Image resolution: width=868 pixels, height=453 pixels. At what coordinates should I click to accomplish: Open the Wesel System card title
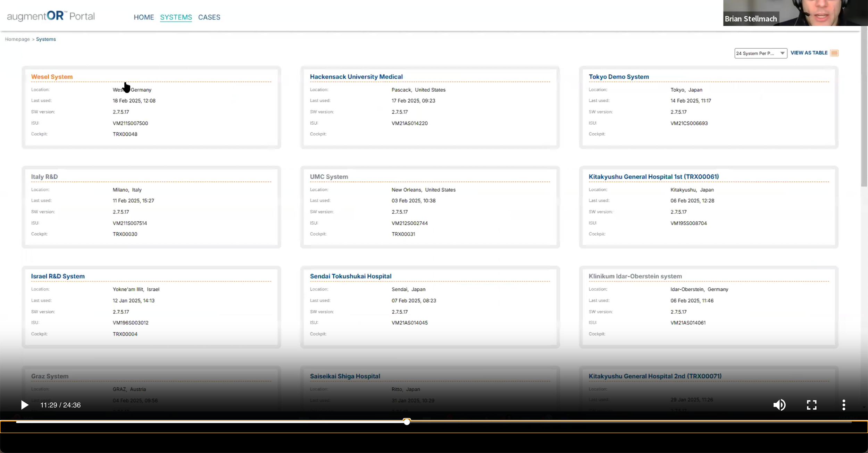click(52, 77)
